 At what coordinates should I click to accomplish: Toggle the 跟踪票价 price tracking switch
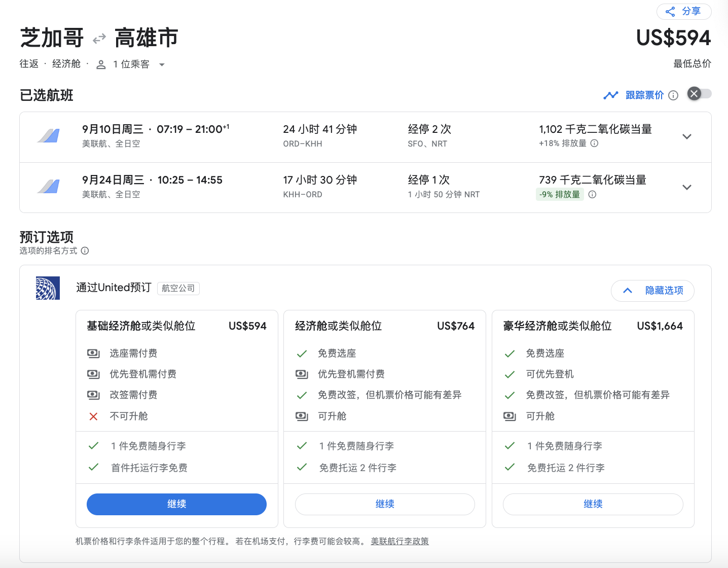tap(699, 94)
